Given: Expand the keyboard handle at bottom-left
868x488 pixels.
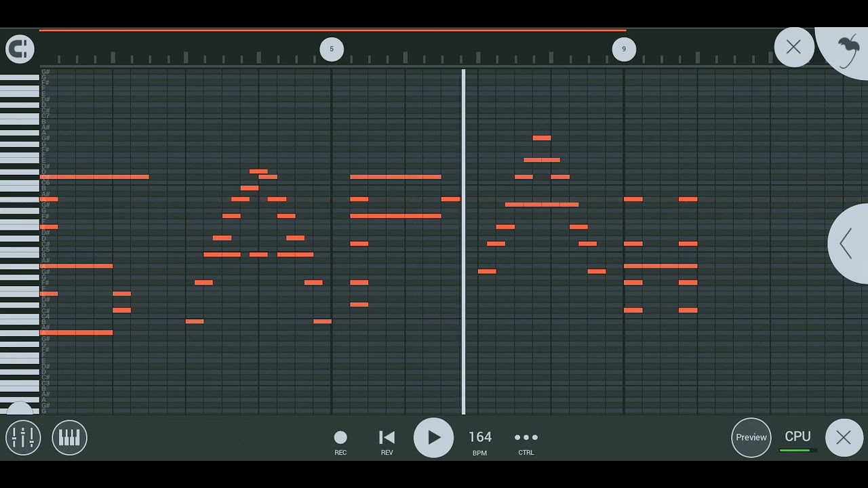Looking at the screenshot, I should (20, 408).
